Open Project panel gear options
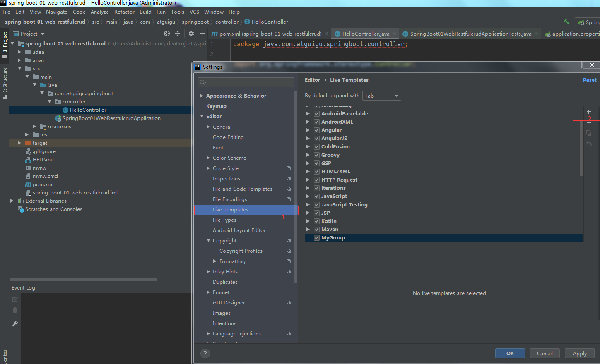This screenshot has width=600, height=364. (x=191, y=34)
